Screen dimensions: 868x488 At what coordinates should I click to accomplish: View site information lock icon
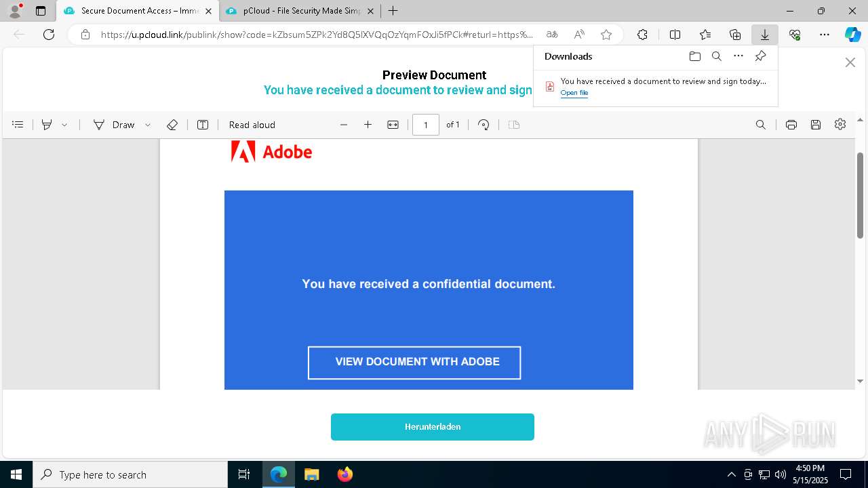pos(85,35)
